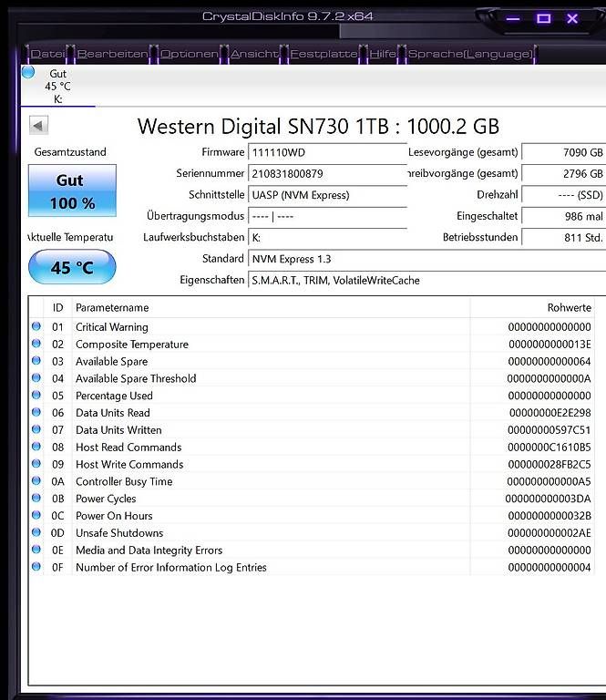Click the status orb for Percentage Used
This screenshot has width=606, height=700.
click(36, 395)
